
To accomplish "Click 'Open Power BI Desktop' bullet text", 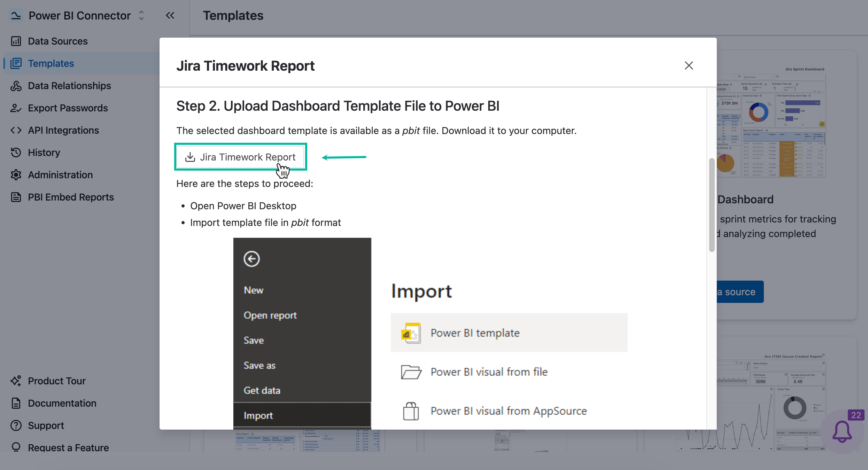I will click(x=243, y=206).
